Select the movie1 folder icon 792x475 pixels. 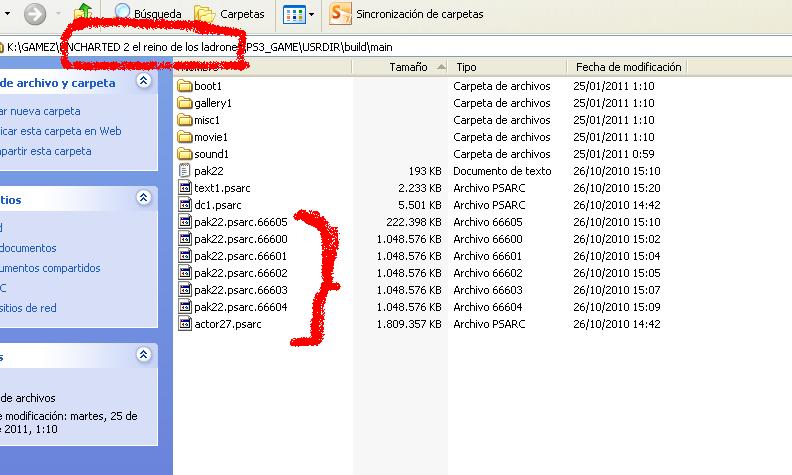(185, 137)
